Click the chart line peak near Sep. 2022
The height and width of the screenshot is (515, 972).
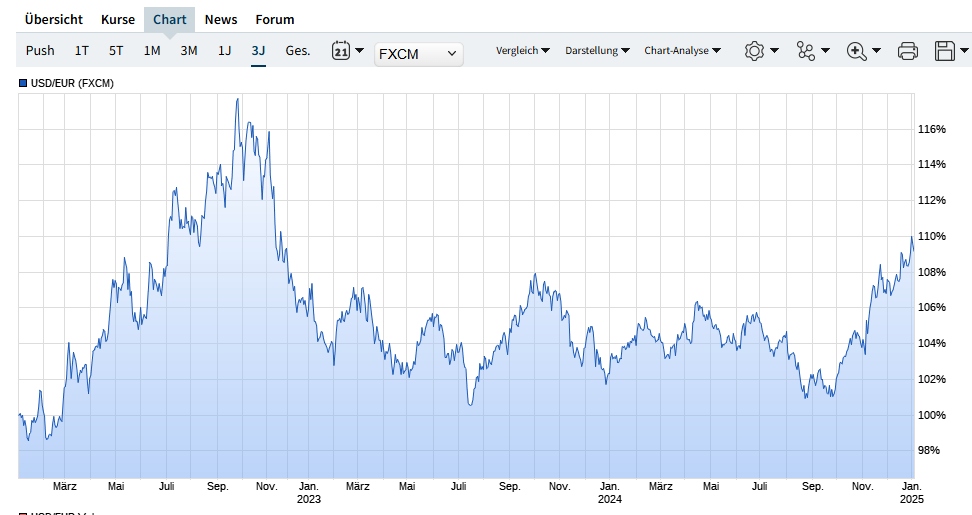(x=237, y=99)
